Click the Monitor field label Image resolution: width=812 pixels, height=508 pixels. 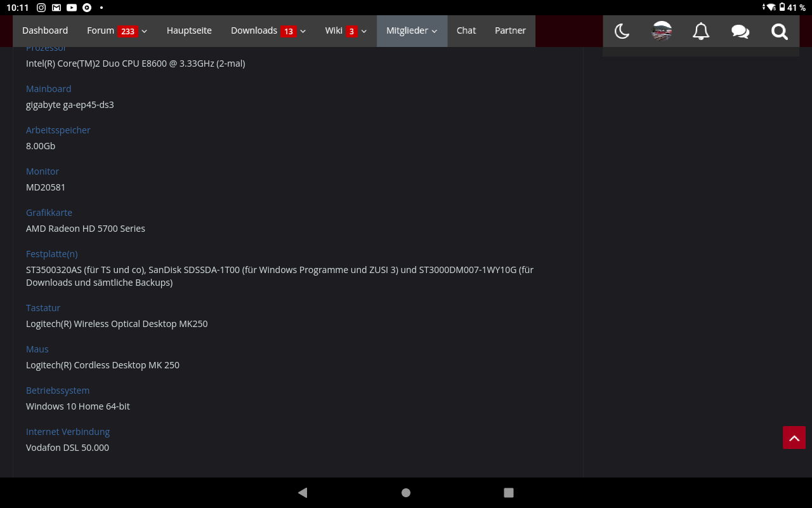[43, 171]
